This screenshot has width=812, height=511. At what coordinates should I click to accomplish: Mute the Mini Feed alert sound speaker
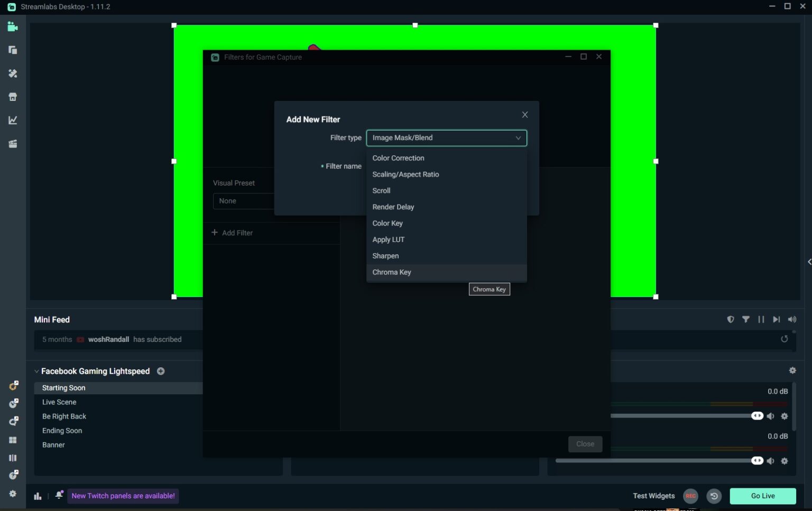pos(791,319)
